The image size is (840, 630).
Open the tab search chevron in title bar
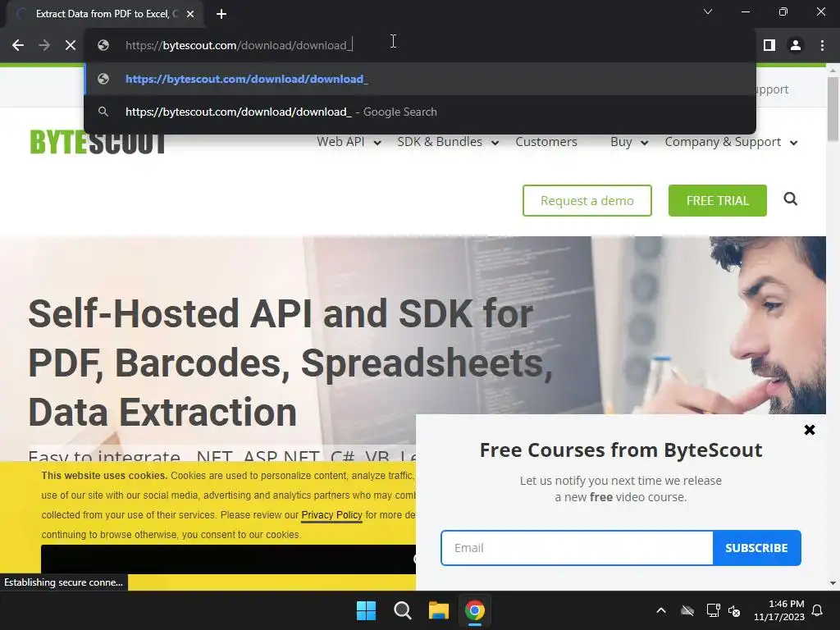click(x=708, y=11)
